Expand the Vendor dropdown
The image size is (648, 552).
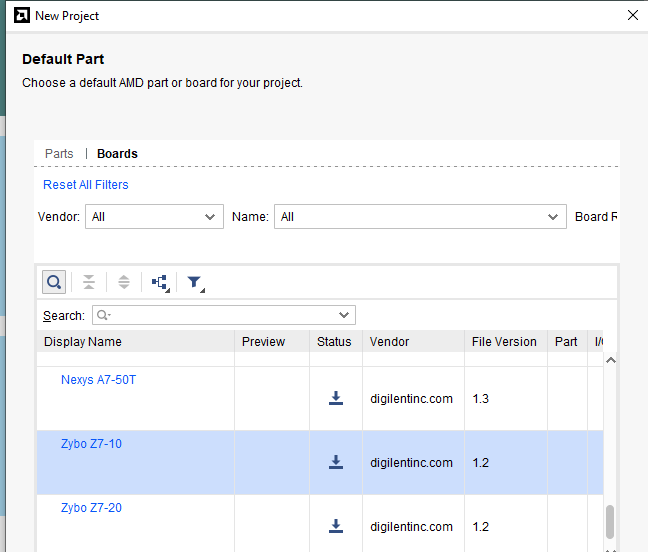click(154, 217)
